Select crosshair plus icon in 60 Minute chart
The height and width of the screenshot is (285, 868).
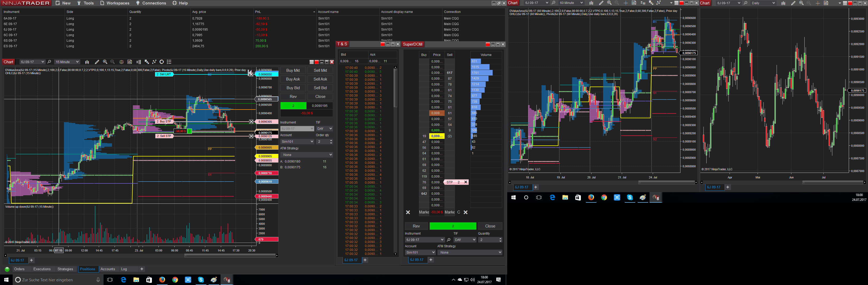point(626,3)
